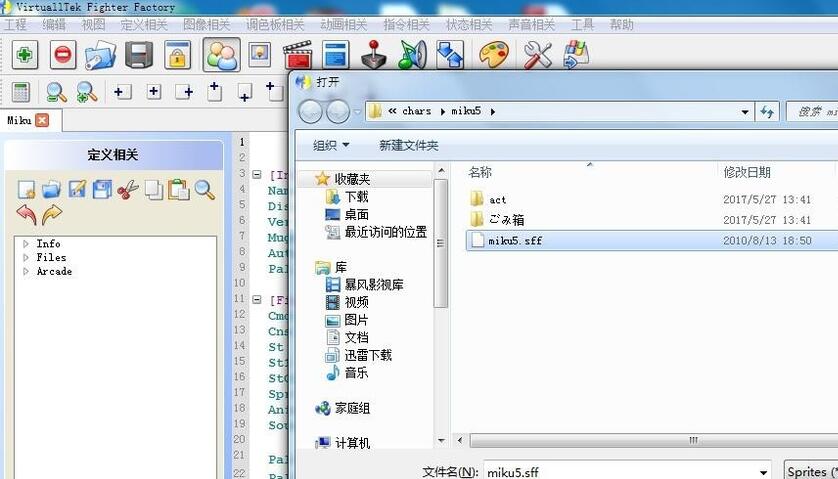Select 下载 in the favorites list

coord(356,197)
